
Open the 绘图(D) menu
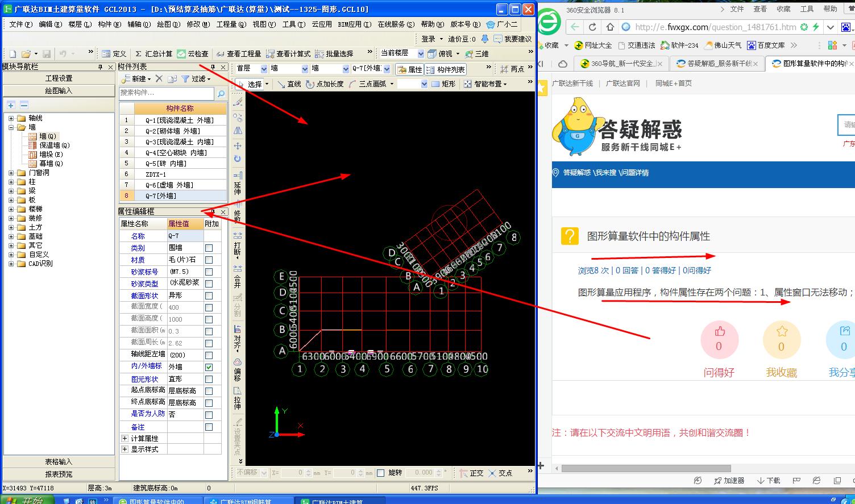(168, 24)
